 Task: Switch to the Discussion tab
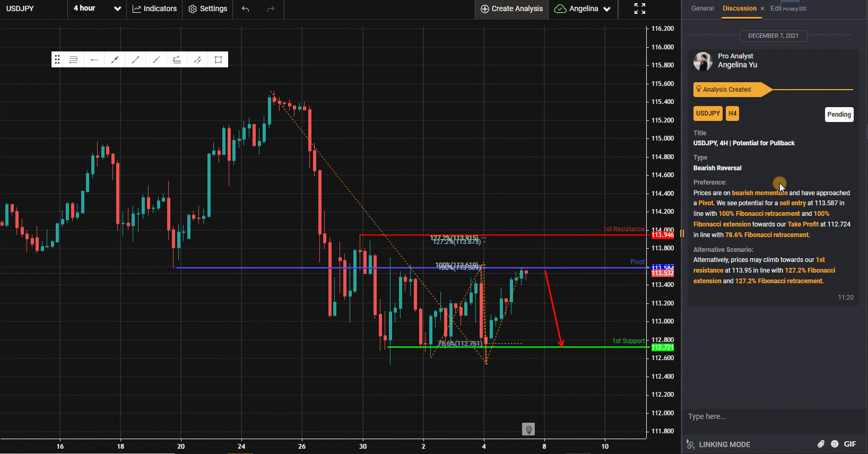[739, 8]
